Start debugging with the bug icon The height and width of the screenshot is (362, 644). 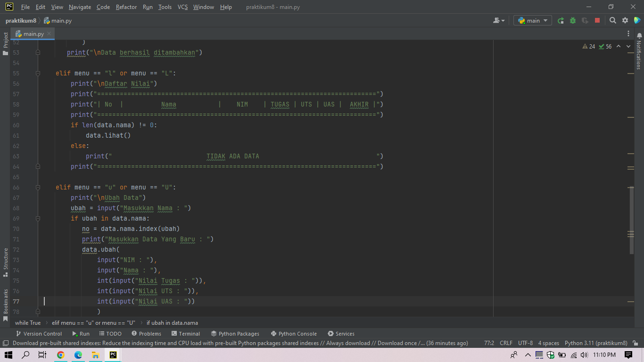[573, 21]
